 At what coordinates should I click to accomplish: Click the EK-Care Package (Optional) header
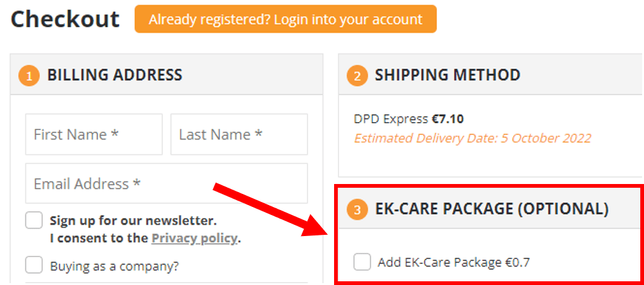[492, 209]
